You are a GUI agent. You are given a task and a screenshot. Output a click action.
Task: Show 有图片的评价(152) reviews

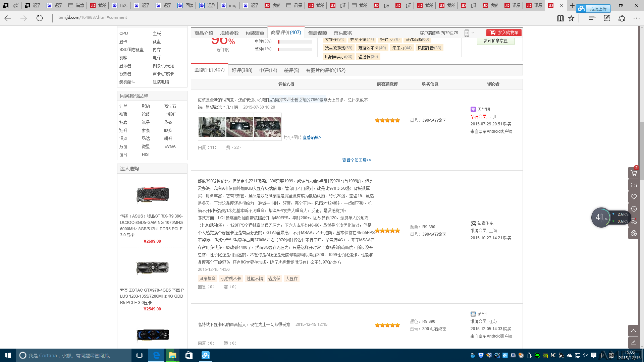pyautogui.click(x=326, y=70)
